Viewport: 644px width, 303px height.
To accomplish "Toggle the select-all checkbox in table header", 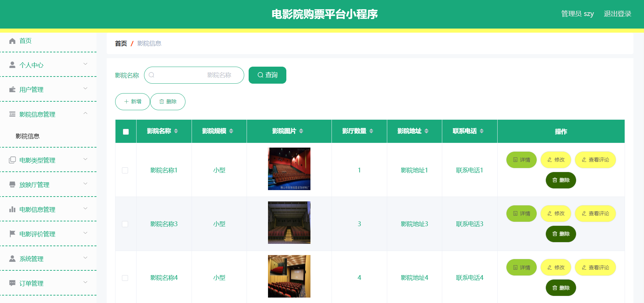I will [x=126, y=132].
